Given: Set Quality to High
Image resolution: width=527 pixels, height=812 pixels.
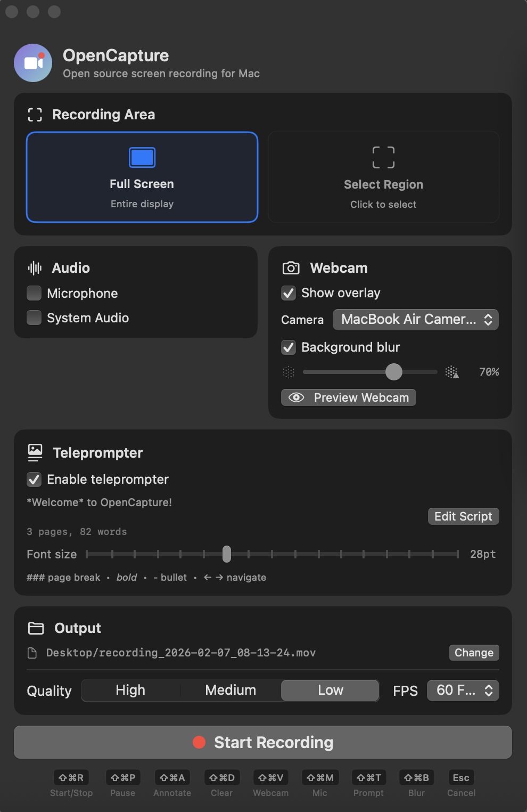Looking at the screenshot, I should coord(130,691).
